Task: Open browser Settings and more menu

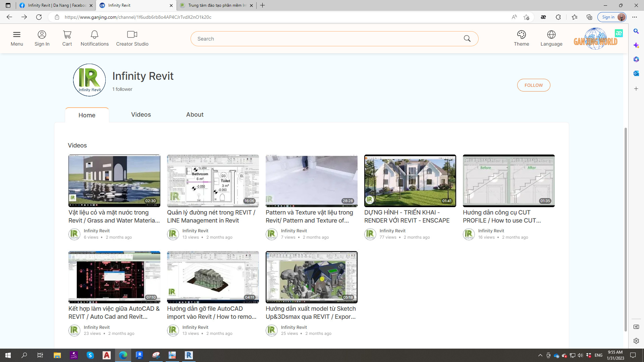Action: [x=635, y=17]
